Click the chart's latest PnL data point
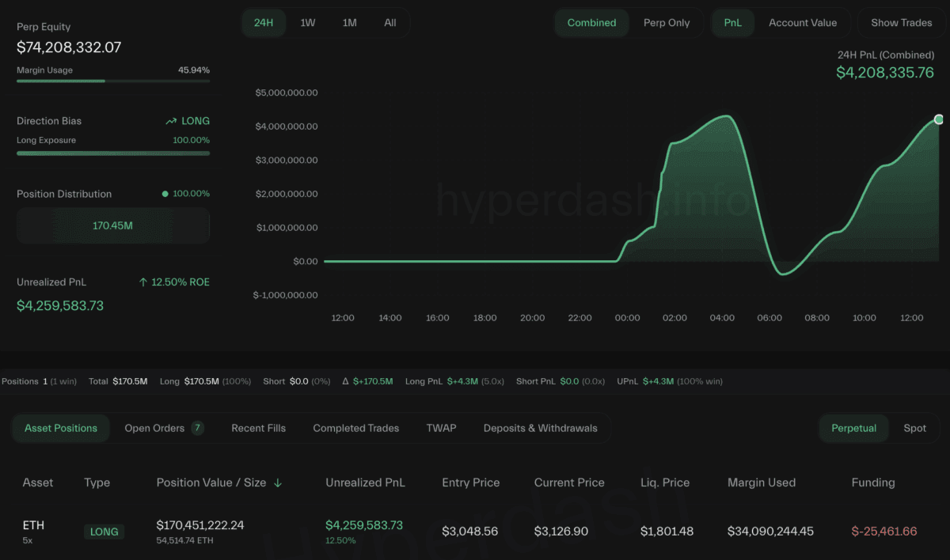950x560 pixels. click(939, 119)
